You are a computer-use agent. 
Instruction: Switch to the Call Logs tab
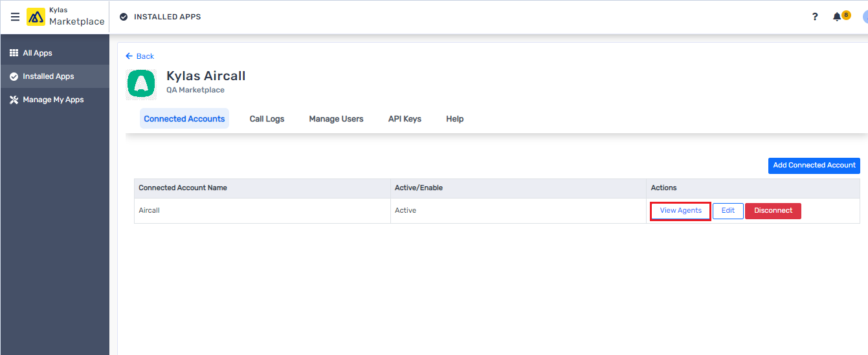267,119
